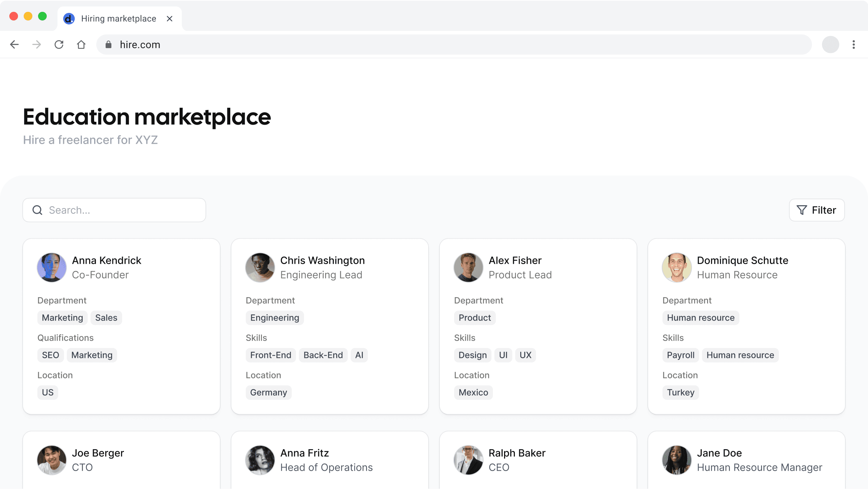Open the Filter options
Screen dimensions: 868x489
pos(817,210)
